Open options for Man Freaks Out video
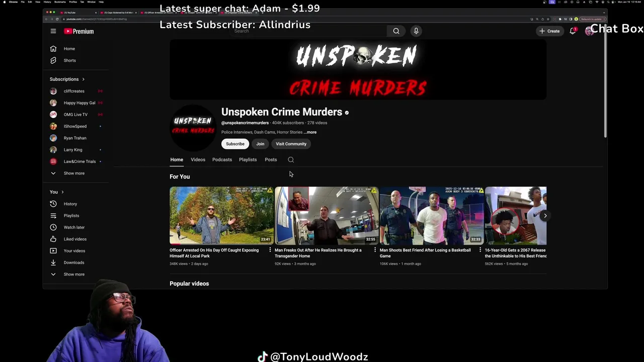 click(x=375, y=250)
